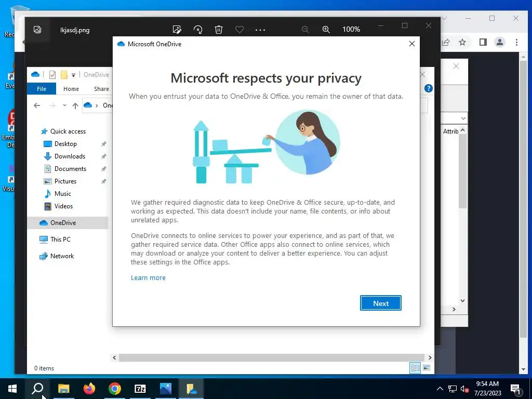
Task: Open Downloads folder in sidebar
Action: click(70, 156)
